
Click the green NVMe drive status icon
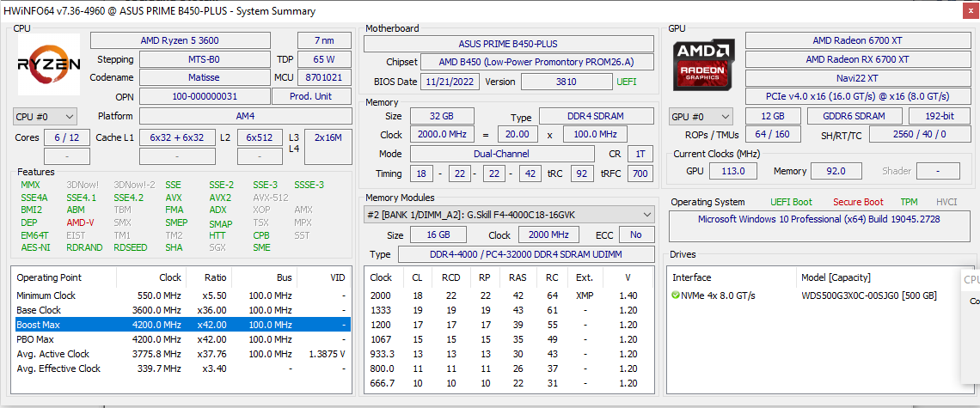pos(676,295)
